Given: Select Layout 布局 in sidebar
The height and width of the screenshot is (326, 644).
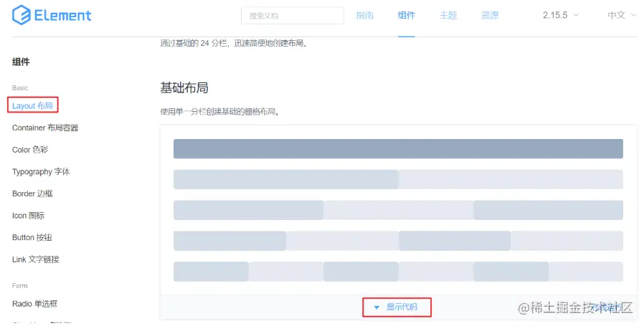Looking at the screenshot, I should (x=32, y=105).
